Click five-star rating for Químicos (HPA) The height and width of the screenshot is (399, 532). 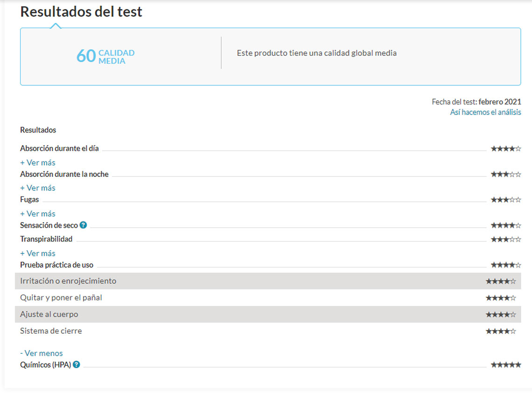coord(505,365)
